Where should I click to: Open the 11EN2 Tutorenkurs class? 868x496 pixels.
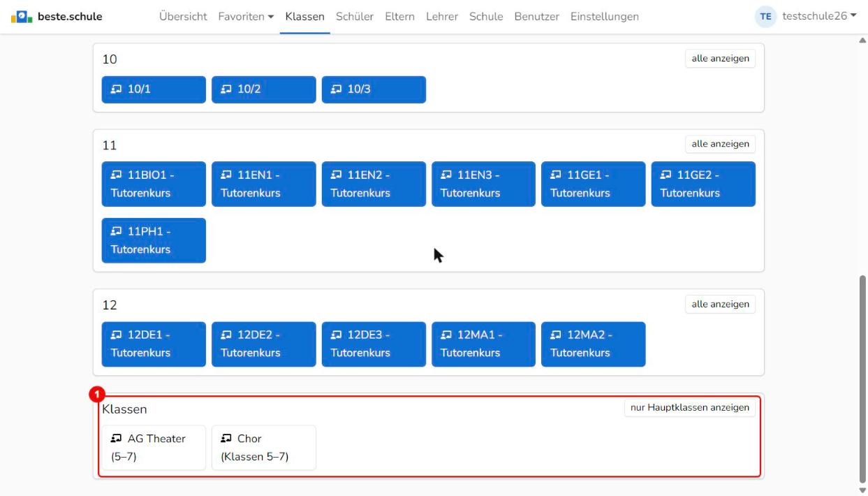[x=374, y=184]
